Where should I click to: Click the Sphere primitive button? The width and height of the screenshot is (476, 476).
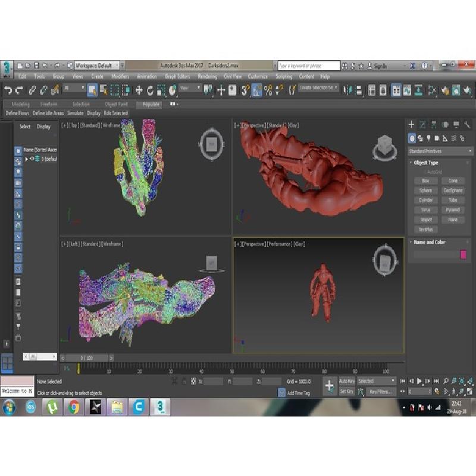[x=425, y=190]
